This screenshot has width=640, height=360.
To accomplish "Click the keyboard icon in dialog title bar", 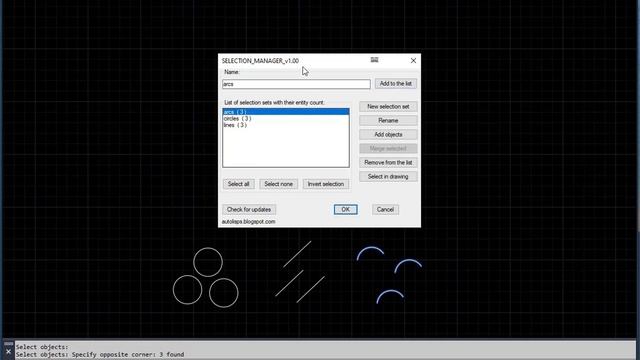I will coord(374,60).
